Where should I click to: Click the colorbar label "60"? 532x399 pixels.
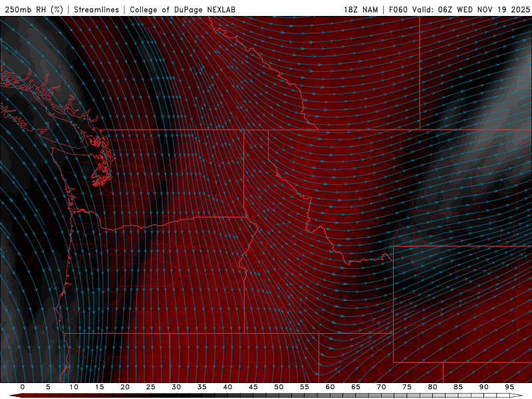pos(330,387)
